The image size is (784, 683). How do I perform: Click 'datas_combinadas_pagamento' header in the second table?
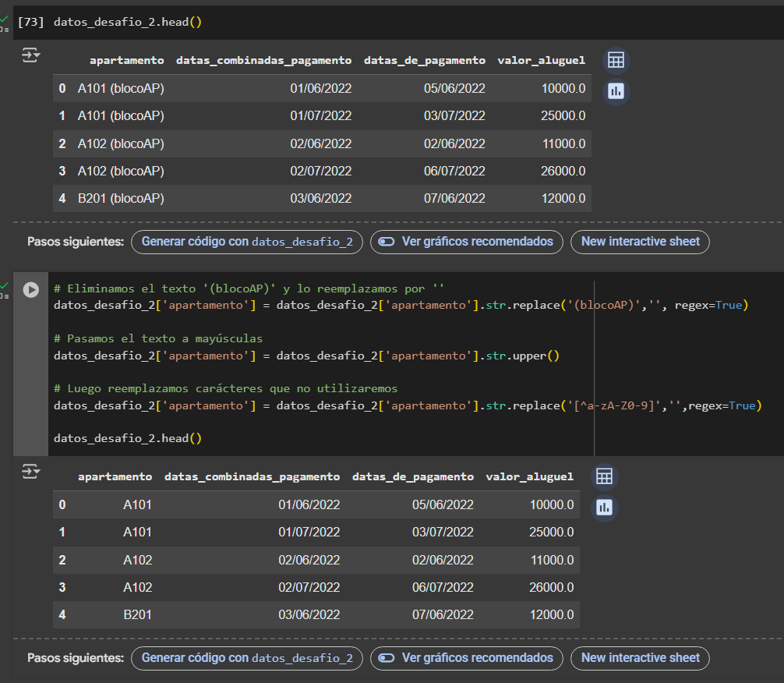(x=252, y=477)
